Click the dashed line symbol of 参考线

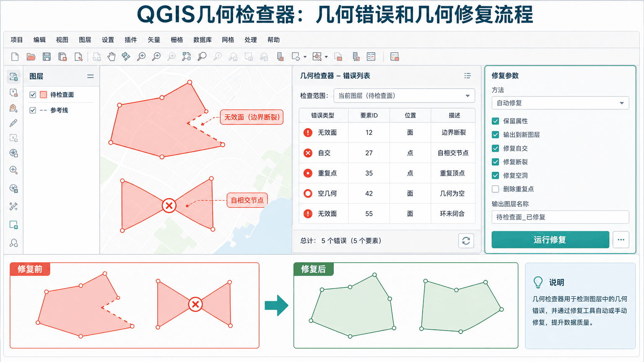coord(43,110)
